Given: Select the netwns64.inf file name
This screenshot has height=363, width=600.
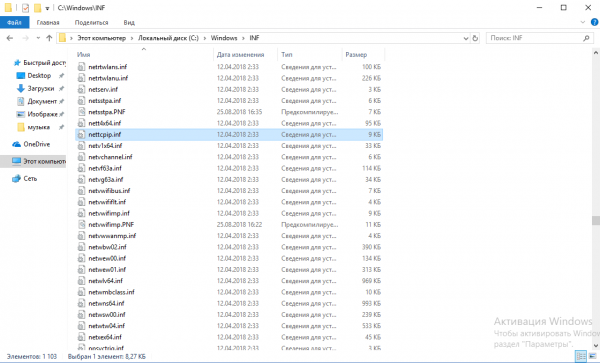Looking at the screenshot, I should pyautogui.click(x=106, y=303).
